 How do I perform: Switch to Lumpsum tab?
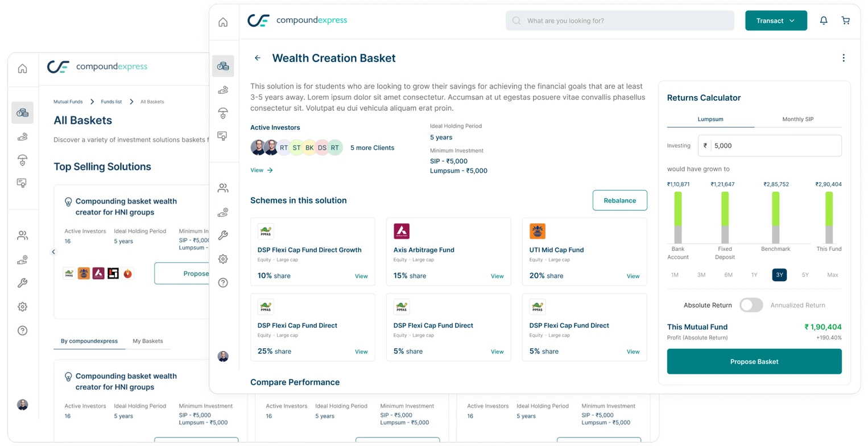click(x=710, y=119)
